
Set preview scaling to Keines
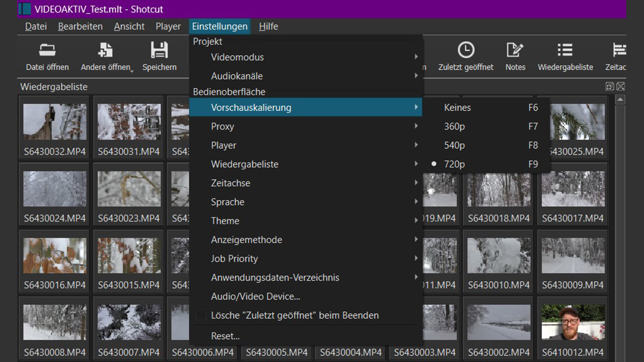[457, 108]
